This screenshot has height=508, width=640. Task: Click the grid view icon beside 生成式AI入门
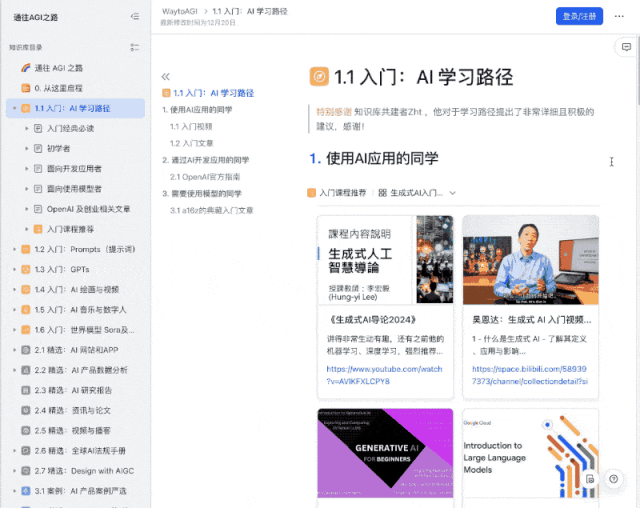[382, 193]
